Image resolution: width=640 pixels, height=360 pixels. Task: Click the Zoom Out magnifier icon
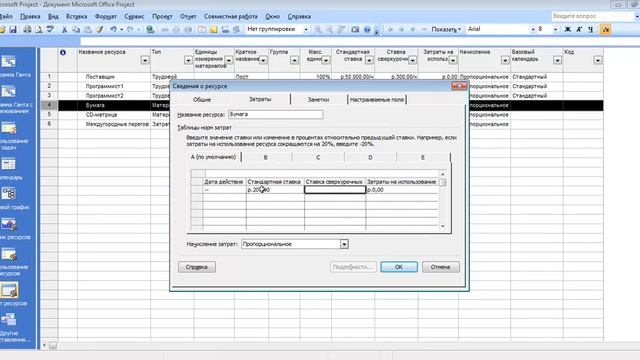[x=329, y=29]
